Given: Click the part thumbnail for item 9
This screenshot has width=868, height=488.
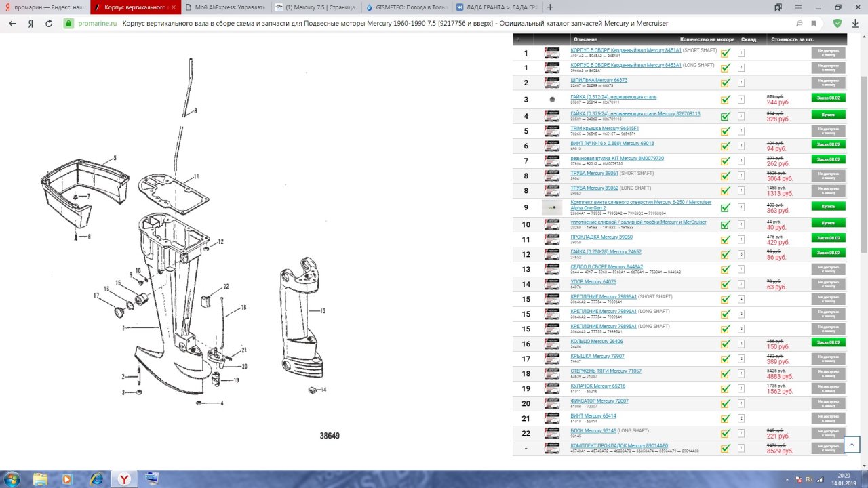Looking at the screenshot, I should (x=552, y=208).
